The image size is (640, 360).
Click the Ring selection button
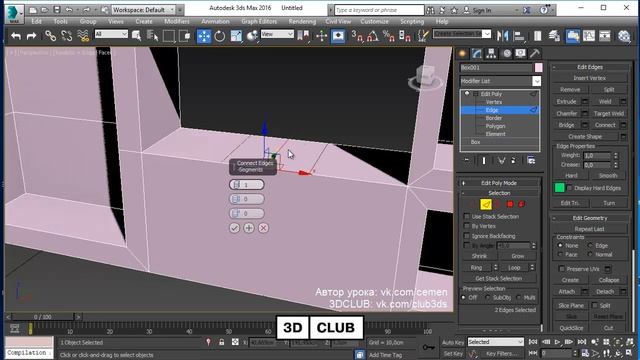(476, 267)
